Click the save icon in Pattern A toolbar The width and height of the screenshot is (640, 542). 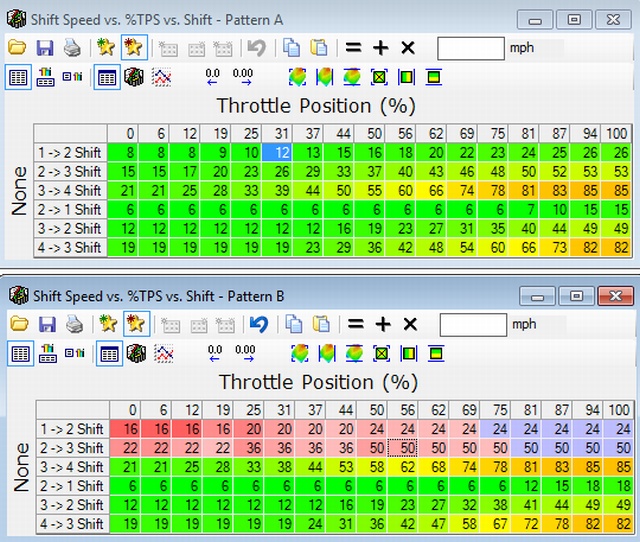[45, 47]
